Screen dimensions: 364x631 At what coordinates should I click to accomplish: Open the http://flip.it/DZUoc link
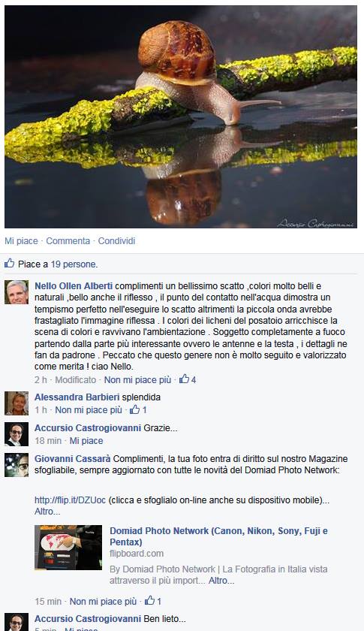70,500
